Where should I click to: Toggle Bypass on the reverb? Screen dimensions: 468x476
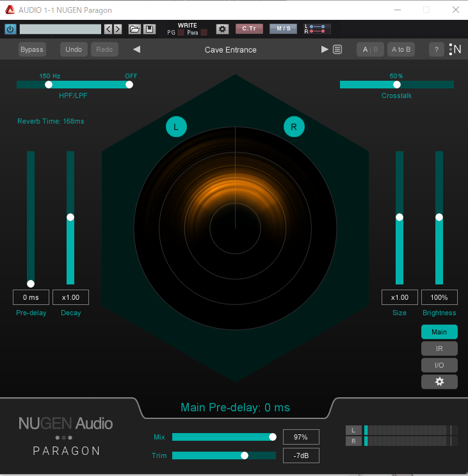pyautogui.click(x=32, y=49)
